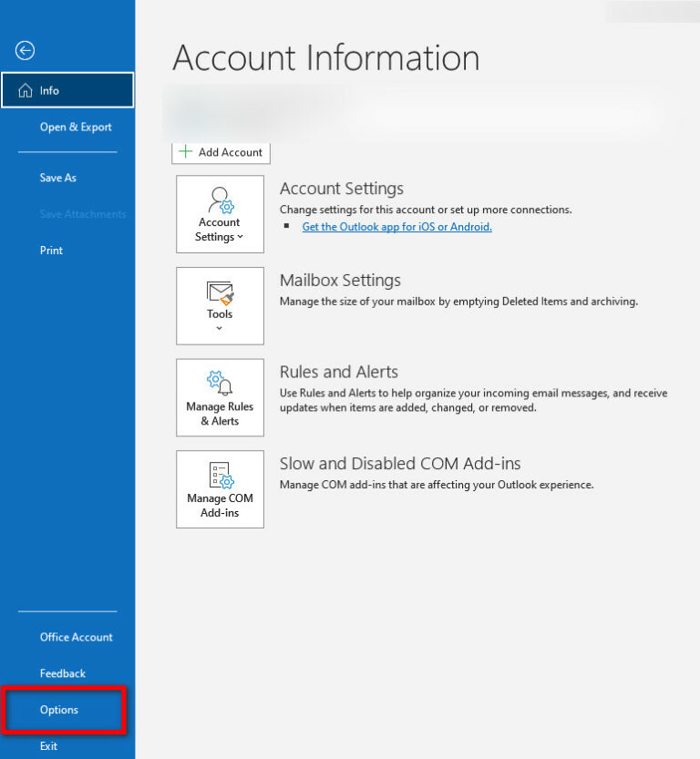Open the Feedback section
Screen dimensions: 700x759
click(63, 673)
